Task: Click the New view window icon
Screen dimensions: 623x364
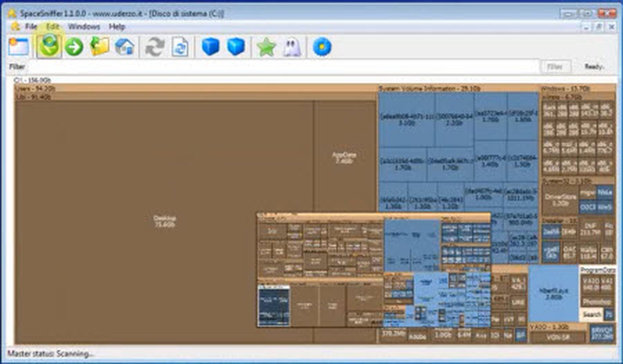Action: [19, 47]
